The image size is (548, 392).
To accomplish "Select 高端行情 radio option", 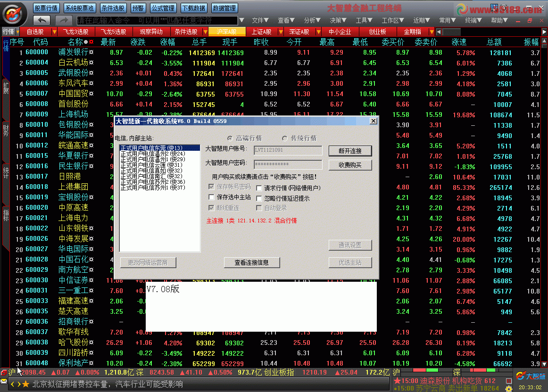I will (x=230, y=138).
